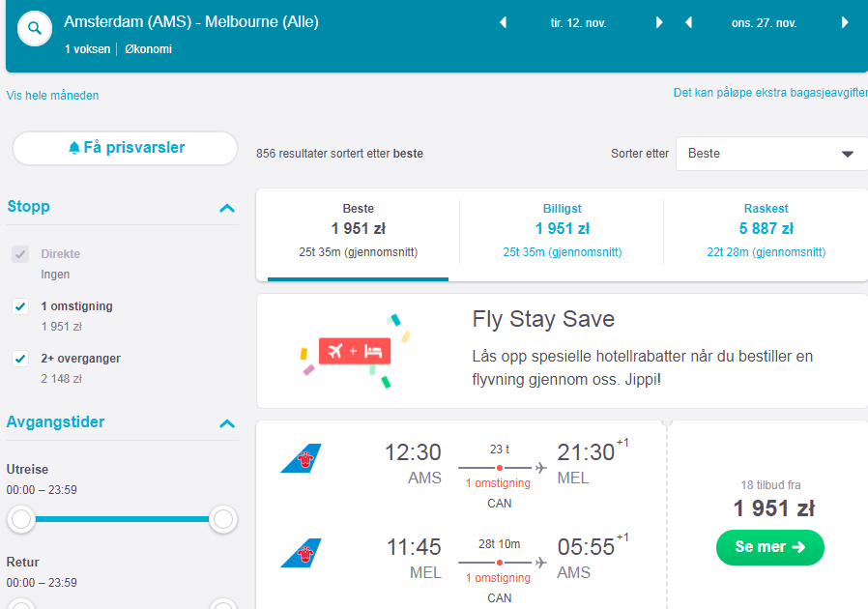Image resolution: width=868 pixels, height=609 pixels.
Task: Click the magnifier search icon
Action: (x=35, y=28)
